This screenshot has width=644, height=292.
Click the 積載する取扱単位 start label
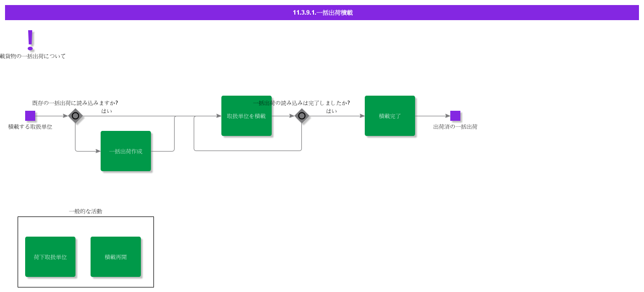[x=30, y=127]
